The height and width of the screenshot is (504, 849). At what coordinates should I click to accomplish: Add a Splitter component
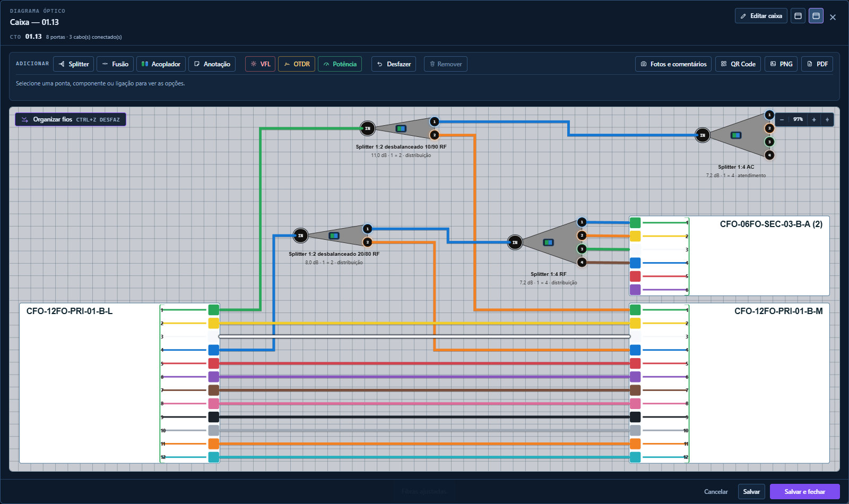point(74,64)
